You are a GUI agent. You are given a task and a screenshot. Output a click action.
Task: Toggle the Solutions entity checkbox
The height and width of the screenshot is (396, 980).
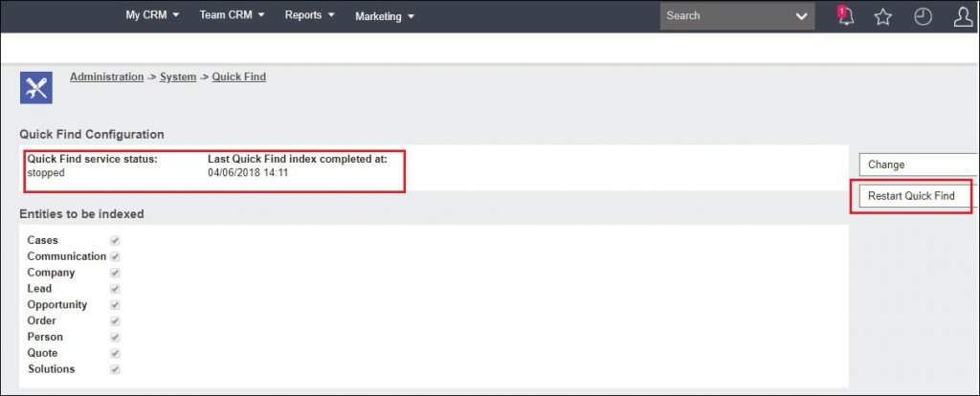point(115,369)
